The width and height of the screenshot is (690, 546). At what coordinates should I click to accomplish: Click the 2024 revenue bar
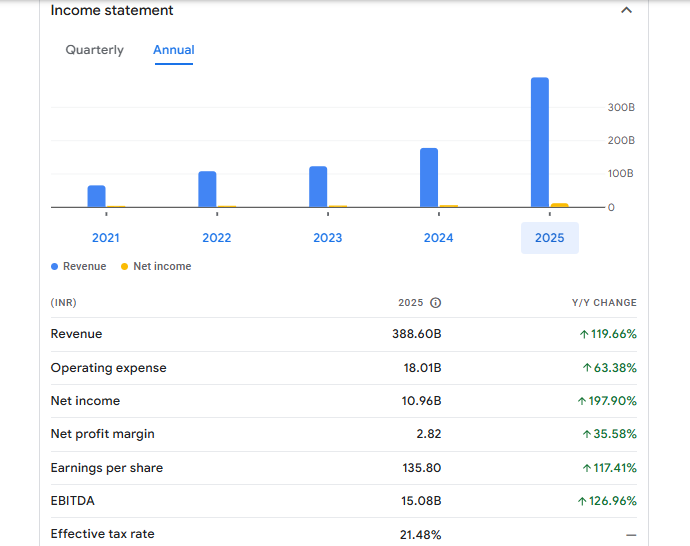[429, 178]
